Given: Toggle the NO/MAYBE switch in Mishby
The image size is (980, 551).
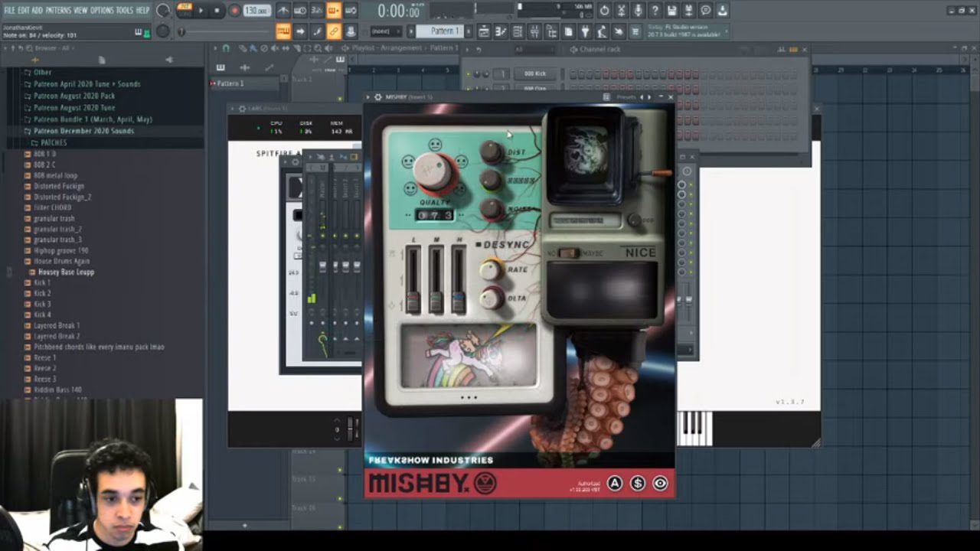Looking at the screenshot, I should click(x=569, y=253).
